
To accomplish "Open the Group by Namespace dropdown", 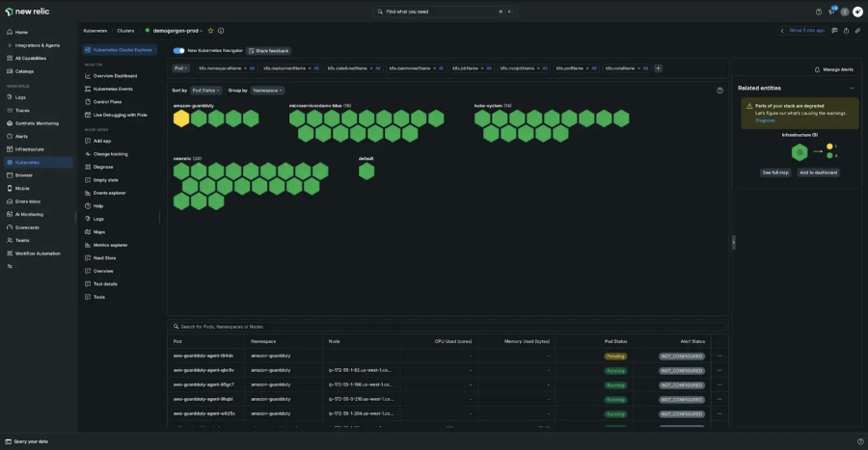I will point(267,91).
